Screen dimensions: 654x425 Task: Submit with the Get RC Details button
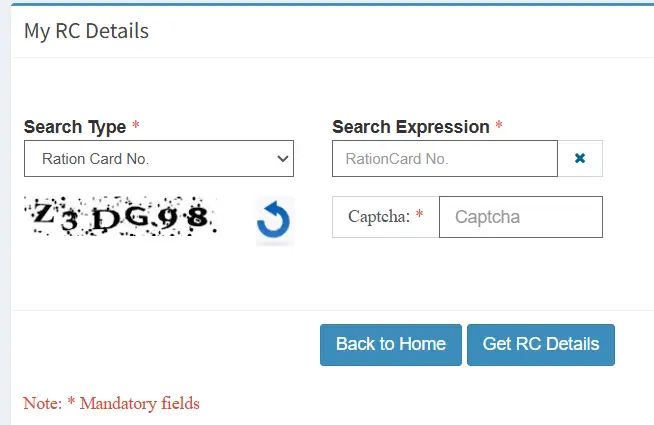pos(540,345)
